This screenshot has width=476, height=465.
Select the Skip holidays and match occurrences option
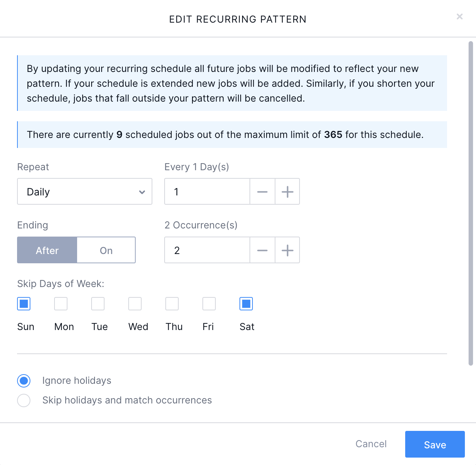pyautogui.click(x=24, y=400)
